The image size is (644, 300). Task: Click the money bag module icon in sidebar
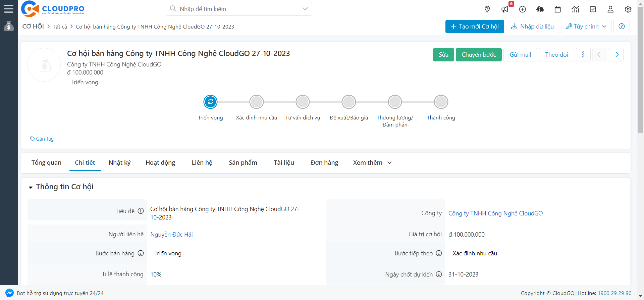[x=9, y=26]
